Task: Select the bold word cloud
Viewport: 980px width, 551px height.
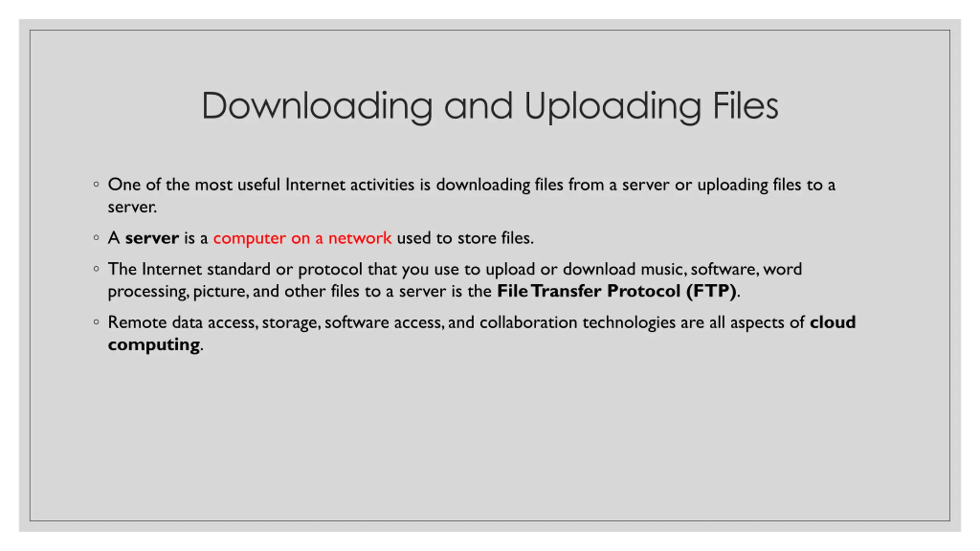Action: (833, 322)
